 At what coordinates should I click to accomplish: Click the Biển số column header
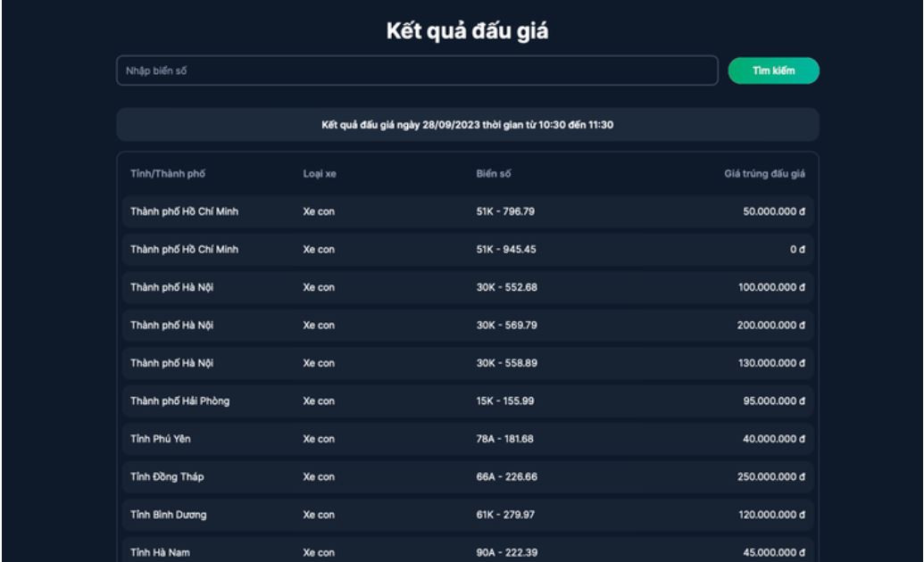[494, 173]
